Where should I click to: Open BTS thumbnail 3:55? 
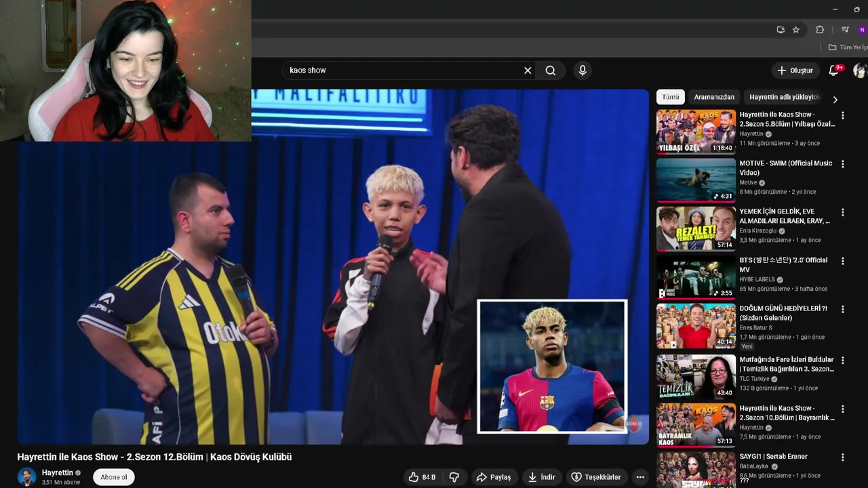click(696, 277)
